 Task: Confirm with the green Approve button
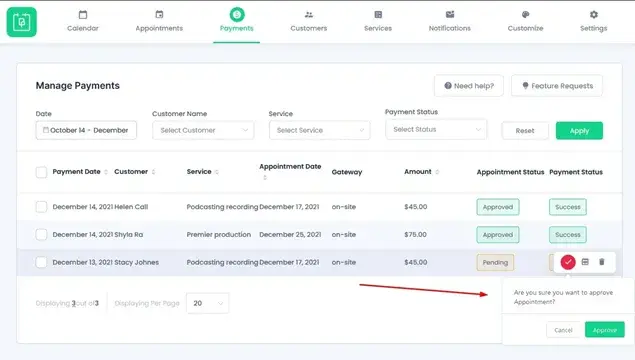tap(605, 330)
